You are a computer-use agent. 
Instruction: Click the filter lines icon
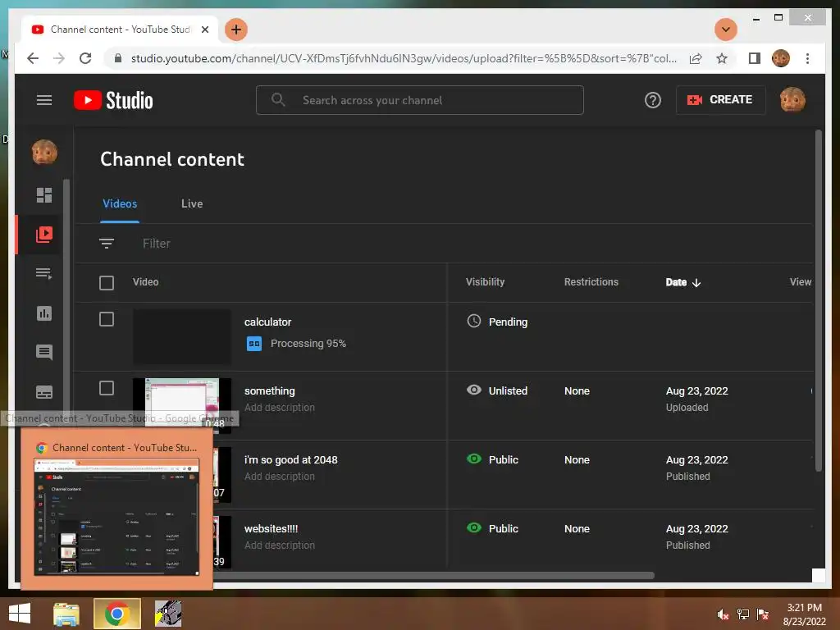pos(107,243)
